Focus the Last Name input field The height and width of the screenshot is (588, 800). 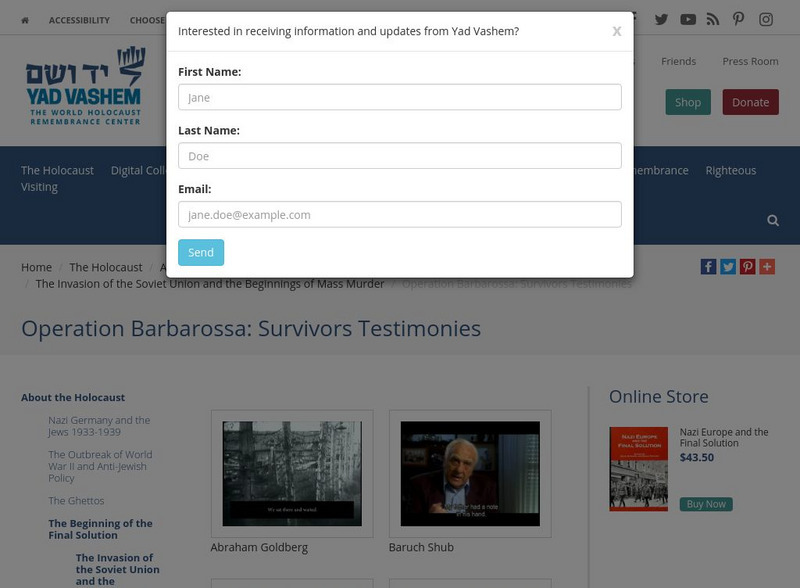coord(399,156)
